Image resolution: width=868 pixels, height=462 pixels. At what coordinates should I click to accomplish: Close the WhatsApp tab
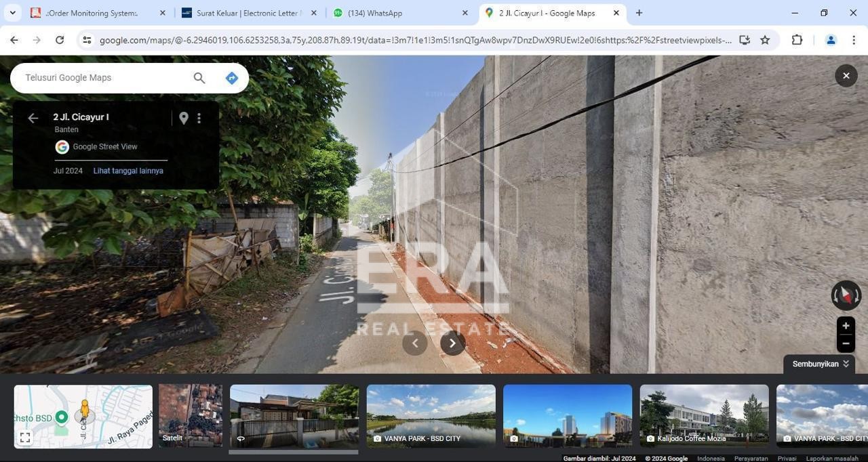point(465,13)
